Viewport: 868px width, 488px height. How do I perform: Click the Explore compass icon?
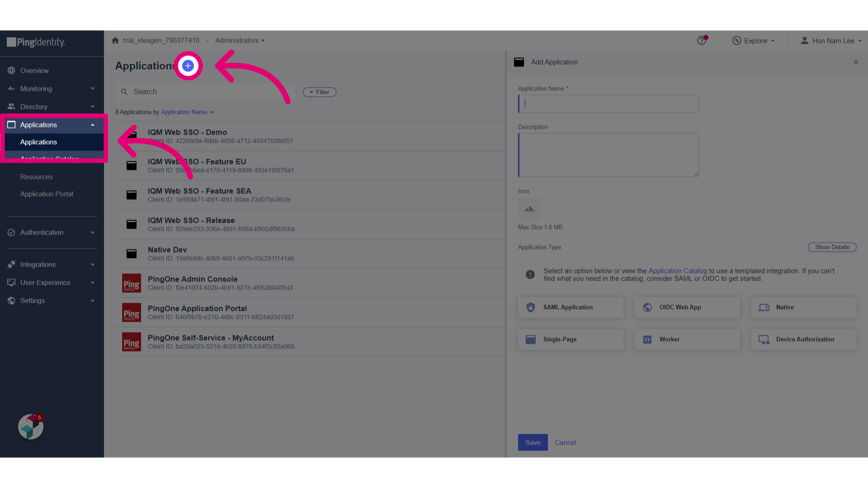pos(737,41)
